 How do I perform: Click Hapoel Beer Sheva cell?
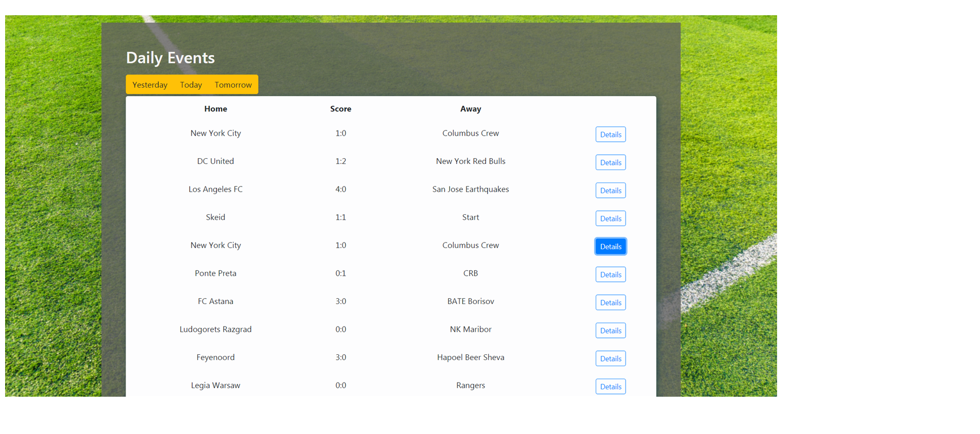click(470, 357)
